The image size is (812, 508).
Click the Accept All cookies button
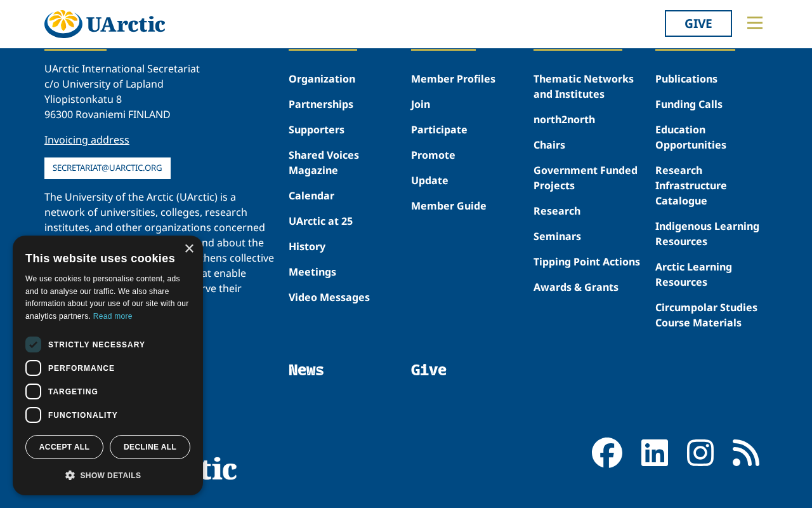(x=64, y=447)
